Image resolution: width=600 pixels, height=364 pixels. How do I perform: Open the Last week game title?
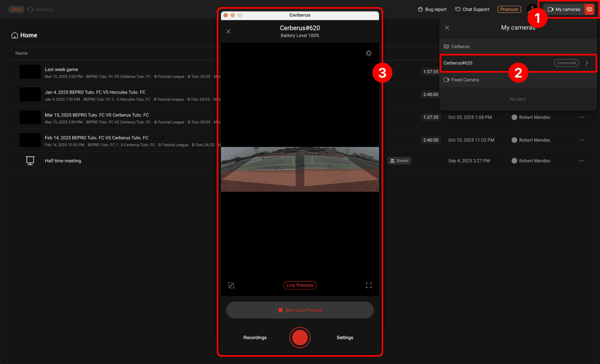61,70
